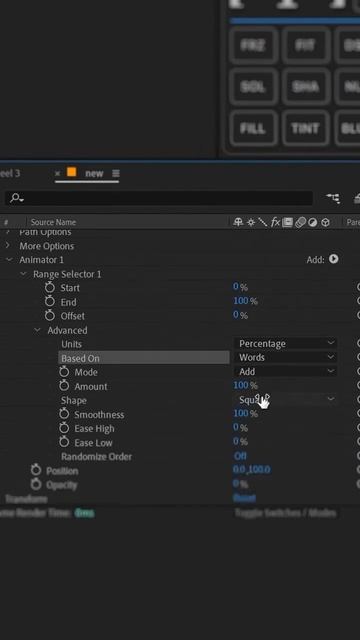Collapse Range Selector 1
The width and height of the screenshot is (360, 640).
[x=23, y=273]
